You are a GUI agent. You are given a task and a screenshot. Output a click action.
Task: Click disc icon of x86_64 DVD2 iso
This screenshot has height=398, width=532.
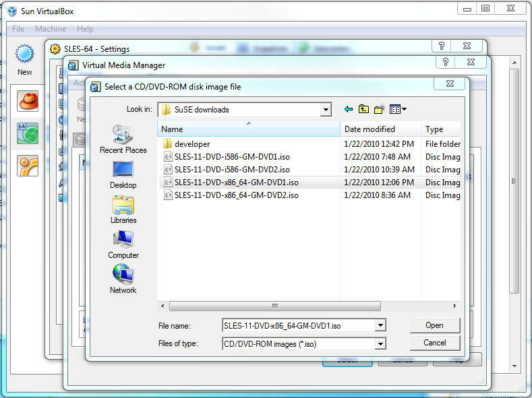click(168, 195)
